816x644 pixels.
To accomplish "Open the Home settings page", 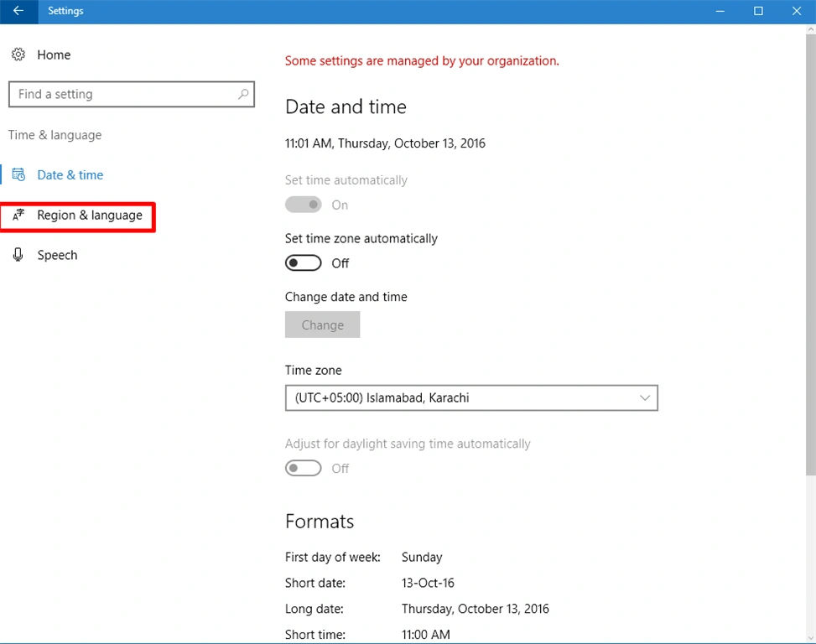I will [x=54, y=55].
